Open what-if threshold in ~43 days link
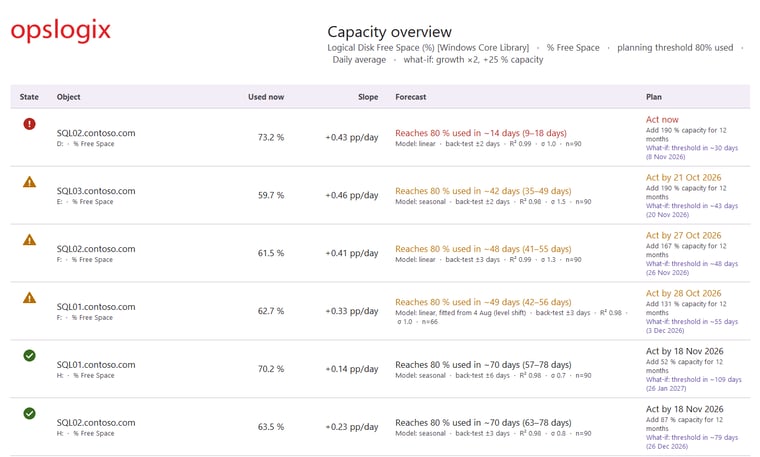 click(x=692, y=210)
